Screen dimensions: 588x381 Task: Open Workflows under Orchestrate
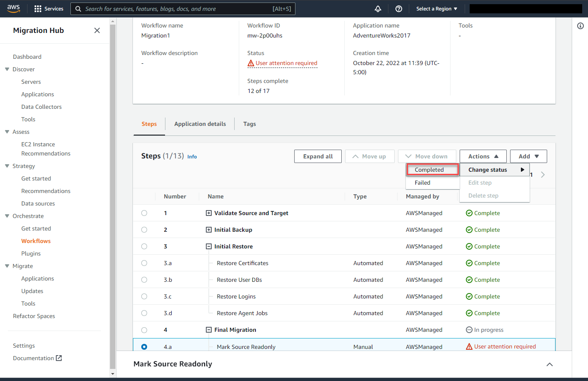point(36,241)
